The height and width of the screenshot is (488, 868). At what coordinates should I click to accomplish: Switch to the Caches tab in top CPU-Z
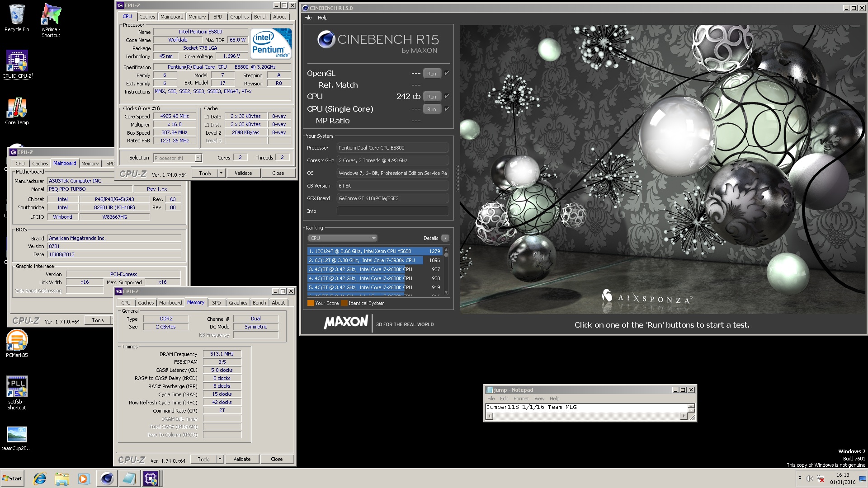coord(147,17)
